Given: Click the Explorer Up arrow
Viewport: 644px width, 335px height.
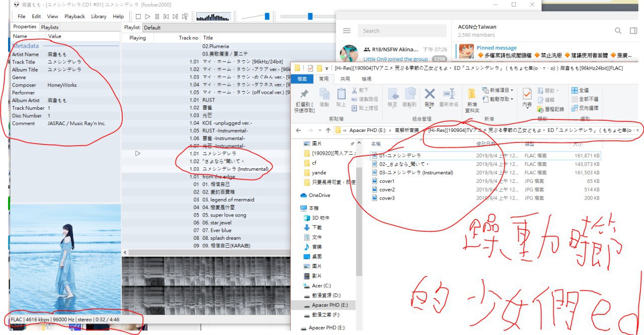Looking at the screenshot, I should (328, 130).
